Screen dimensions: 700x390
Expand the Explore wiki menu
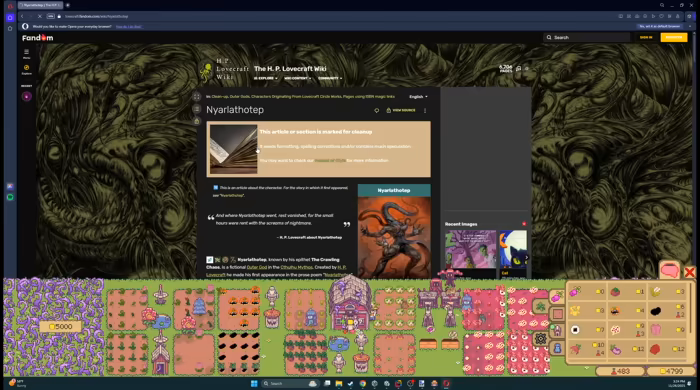coord(266,79)
